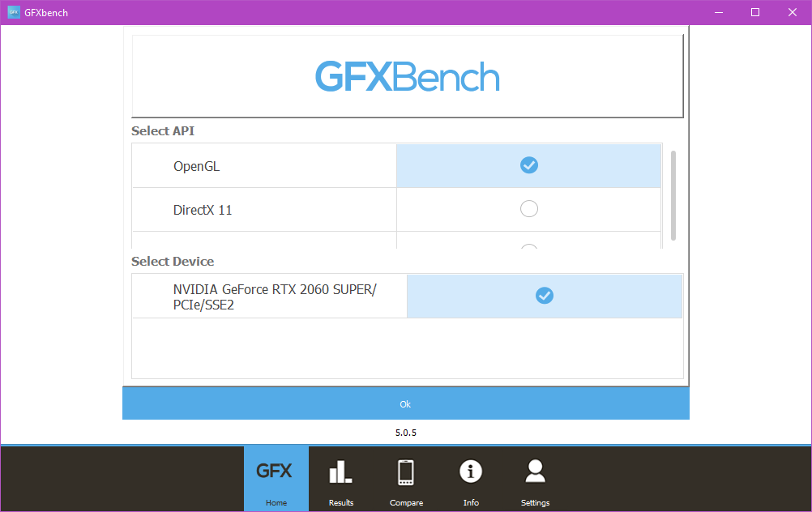Click the NVIDIA GeForce RTX 2060 SUPER device name

point(275,297)
